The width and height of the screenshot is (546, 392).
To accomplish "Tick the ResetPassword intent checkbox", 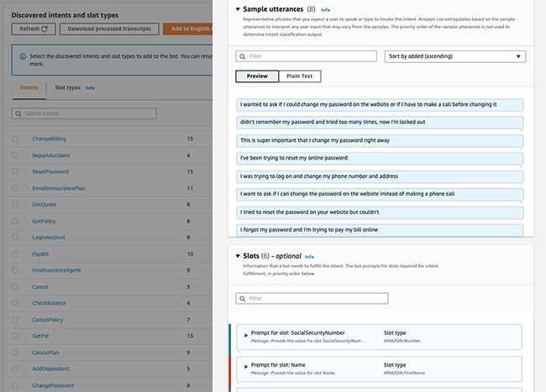I will (15, 171).
